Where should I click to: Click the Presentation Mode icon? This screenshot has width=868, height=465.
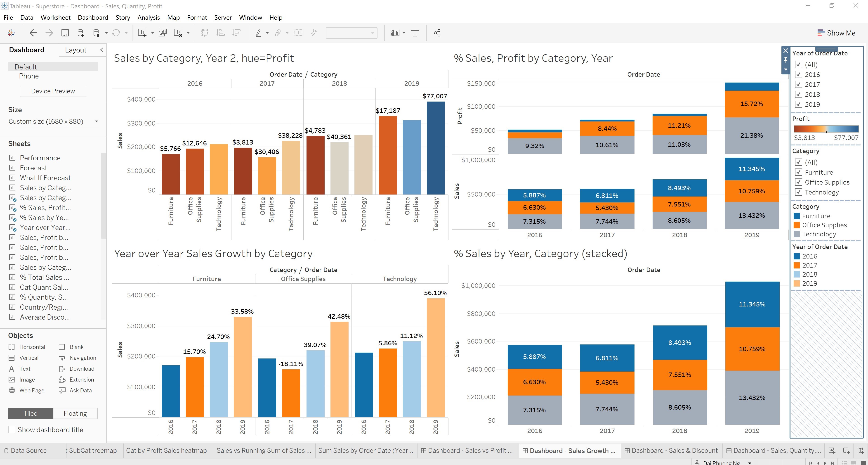[x=415, y=32]
